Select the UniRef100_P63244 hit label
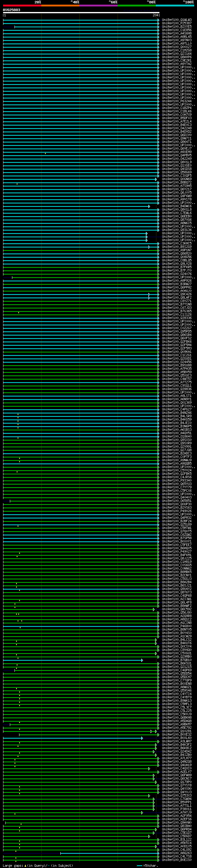 click(x=176, y=101)
